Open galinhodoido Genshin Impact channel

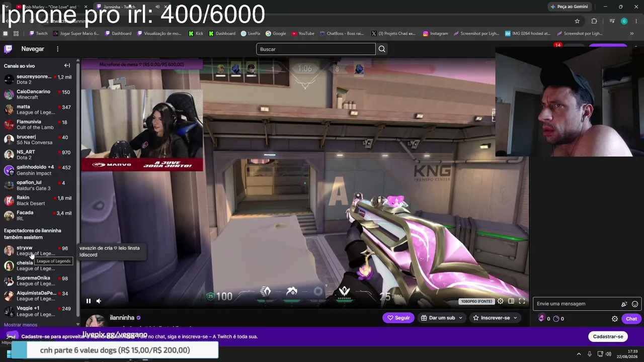point(38,170)
